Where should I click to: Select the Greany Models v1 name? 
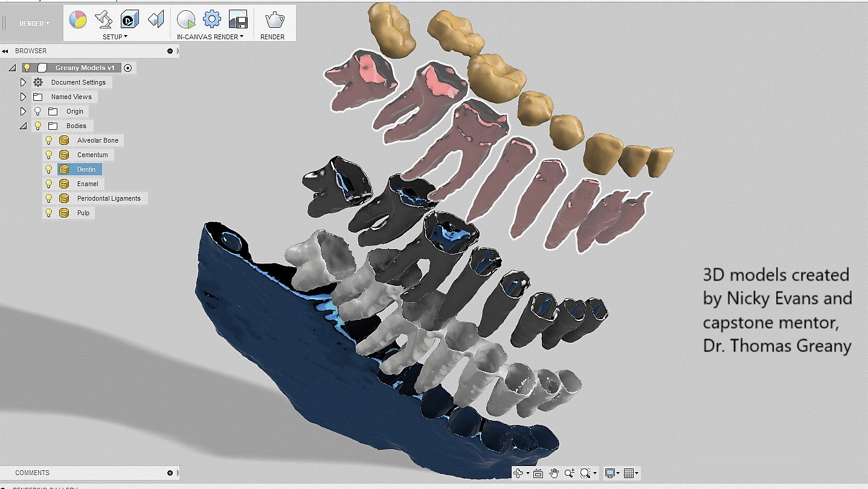click(x=85, y=68)
